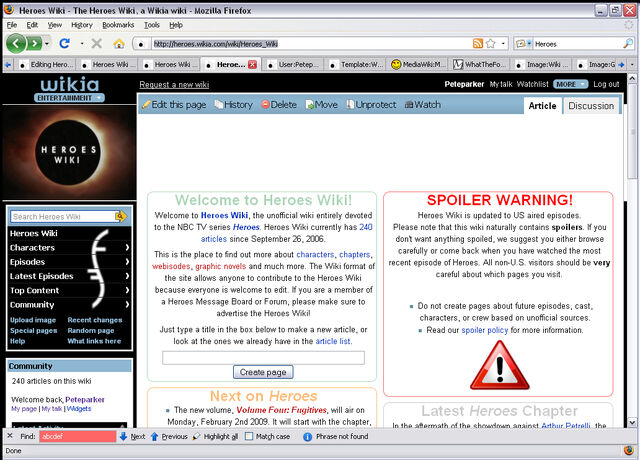Open the Home page icon
Screen dimensions: 640x460
click(x=119, y=43)
